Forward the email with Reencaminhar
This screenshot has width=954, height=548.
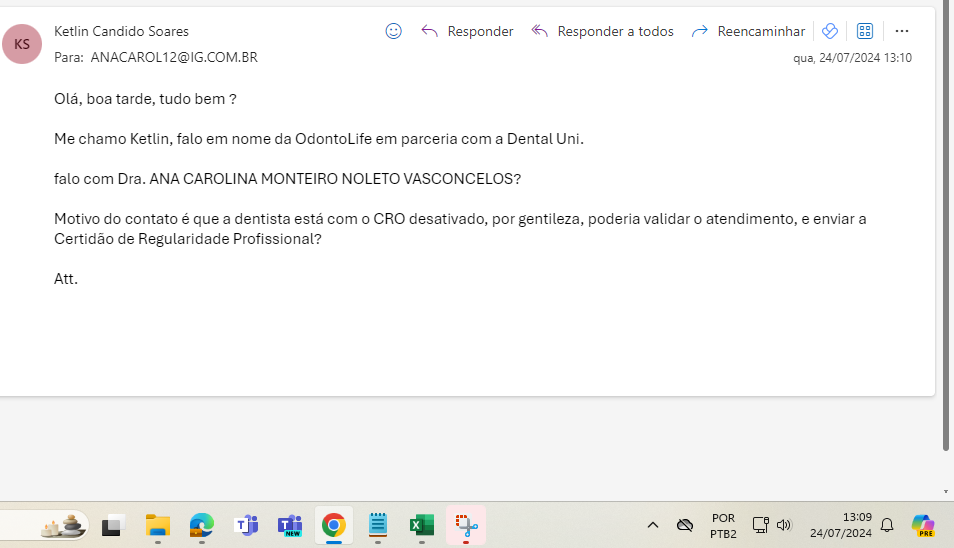(748, 31)
